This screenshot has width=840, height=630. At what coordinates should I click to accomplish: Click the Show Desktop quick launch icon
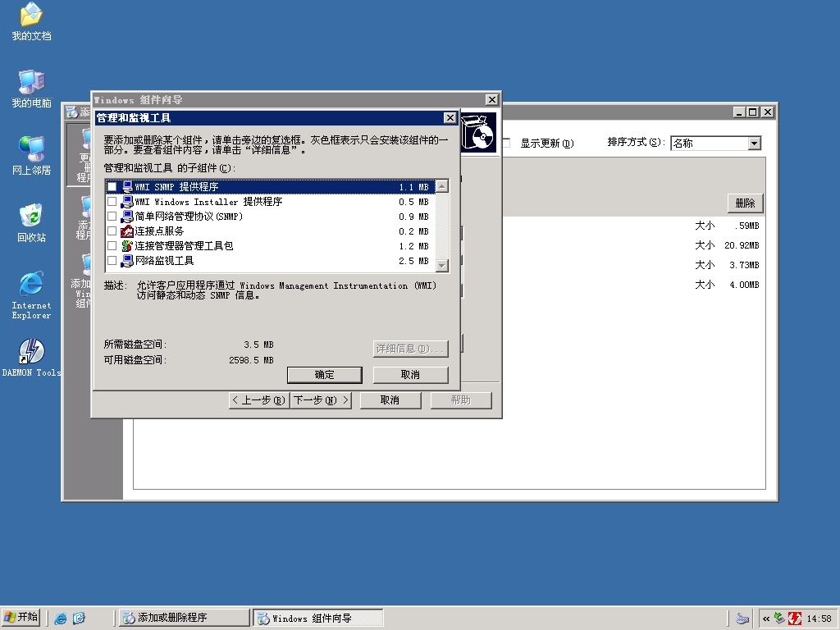(79, 619)
